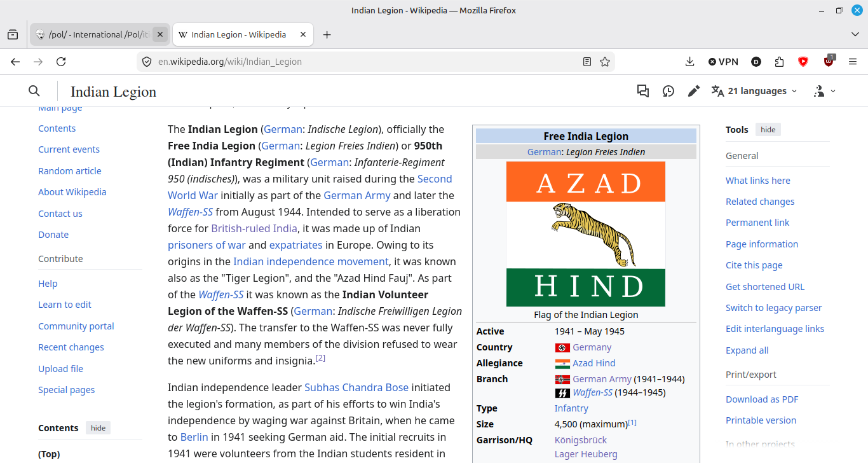Hide the Tools sidebar

[x=768, y=130]
